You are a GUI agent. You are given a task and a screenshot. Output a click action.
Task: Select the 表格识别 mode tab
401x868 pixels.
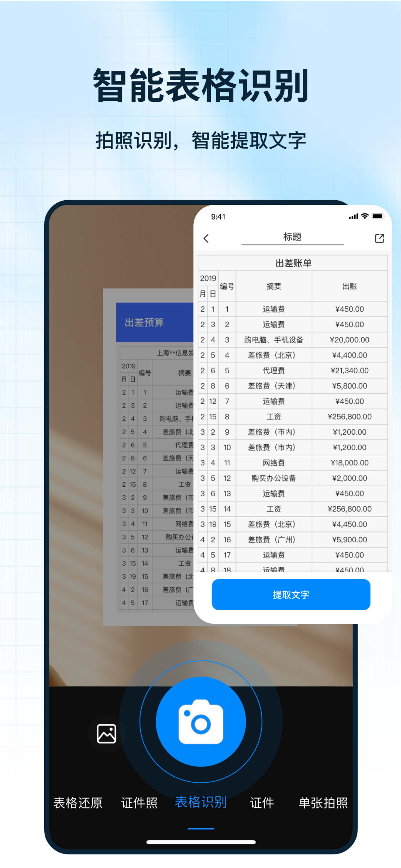click(201, 802)
